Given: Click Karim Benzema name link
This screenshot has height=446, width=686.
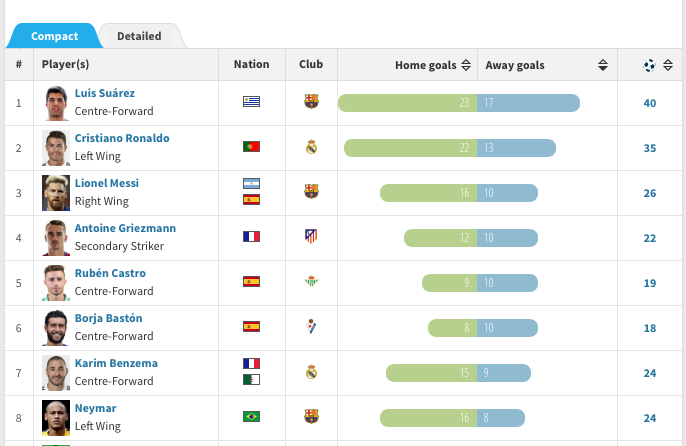Looking at the screenshot, I should (x=116, y=363).
